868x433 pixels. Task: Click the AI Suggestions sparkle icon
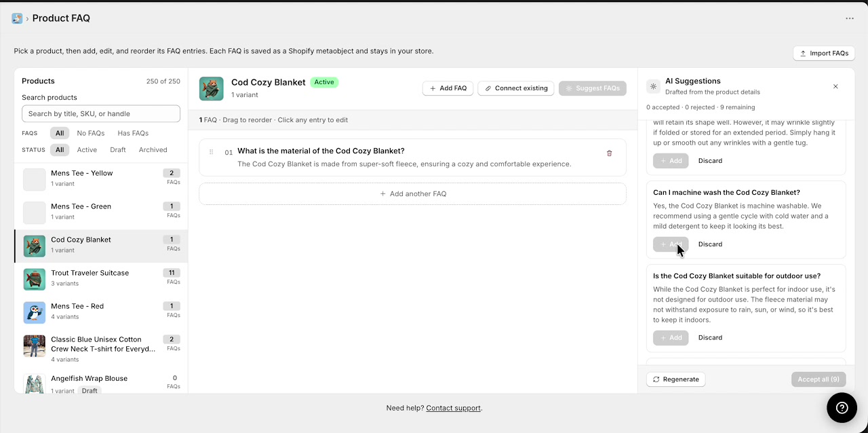pos(653,86)
